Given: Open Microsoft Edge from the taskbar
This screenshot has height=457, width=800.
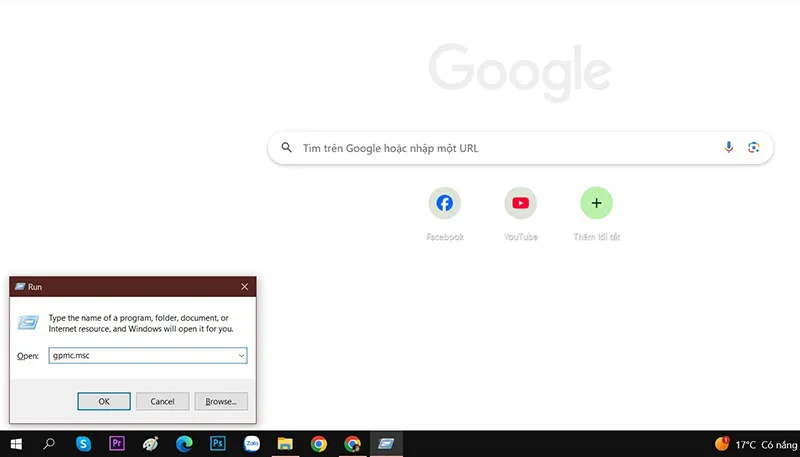Looking at the screenshot, I should point(184,443).
